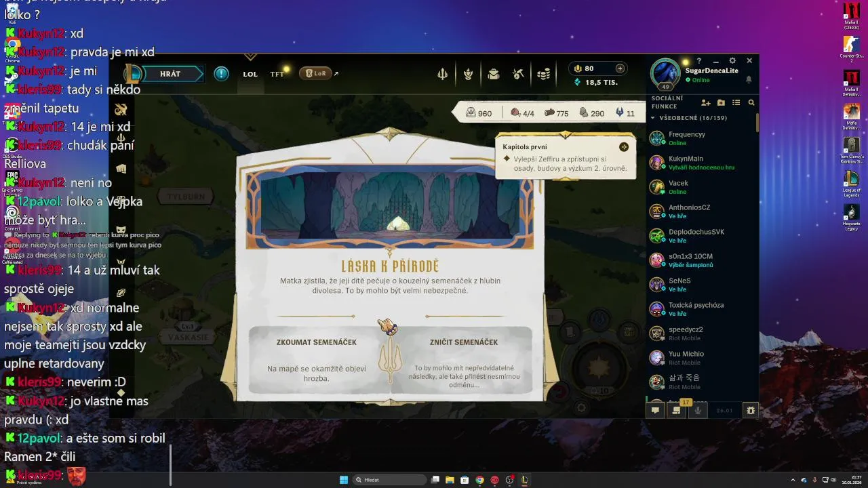Image resolution: width=868 pixels, height=488 pixels.
Task: Add currency with the plus button beside 80
Action: click(620, 68)
